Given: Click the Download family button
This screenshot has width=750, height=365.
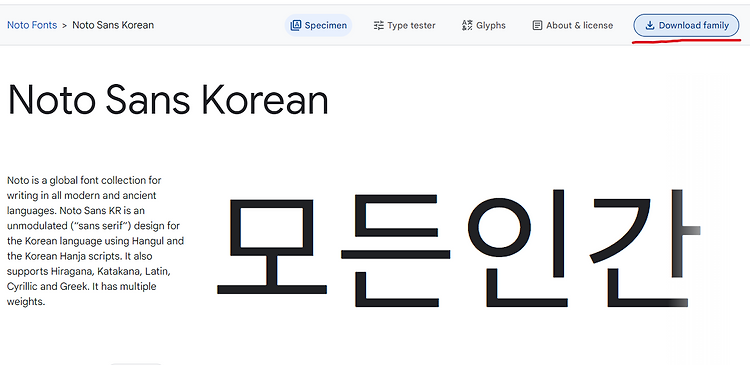Looking at the screenshot, I should pyautogui.click(x=686, y=25).
